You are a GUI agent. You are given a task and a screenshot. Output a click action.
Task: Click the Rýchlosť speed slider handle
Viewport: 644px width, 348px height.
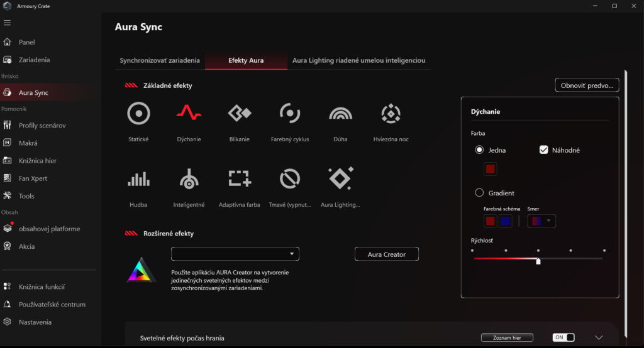coord(538,261)
